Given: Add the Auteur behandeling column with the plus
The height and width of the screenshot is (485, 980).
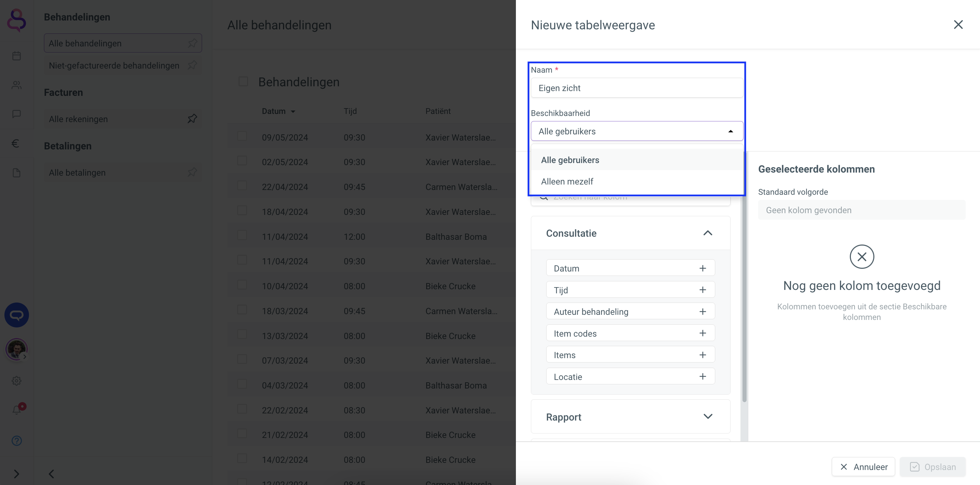Looking at the screenshot, I should tap(702, 312).
